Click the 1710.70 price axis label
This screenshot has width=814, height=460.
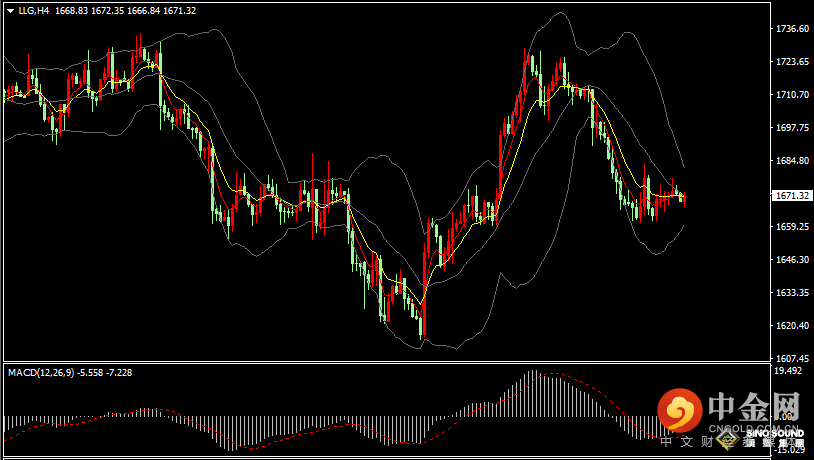pyautogui.click(x=792, y=94)
